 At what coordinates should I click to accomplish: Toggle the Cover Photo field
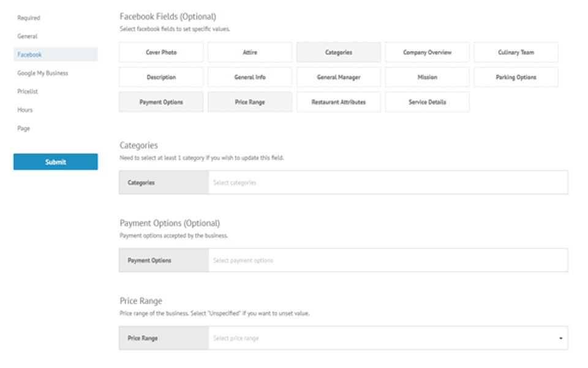pyautogui.click(x=161, y=53)
